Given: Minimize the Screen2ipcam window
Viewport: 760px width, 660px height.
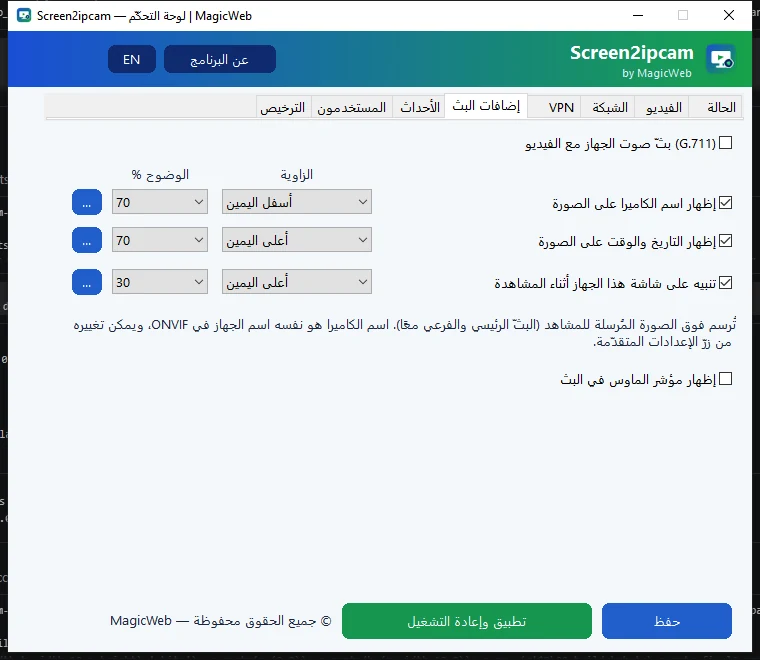Looking at the screenshot, I should click(x=638, y=16).
